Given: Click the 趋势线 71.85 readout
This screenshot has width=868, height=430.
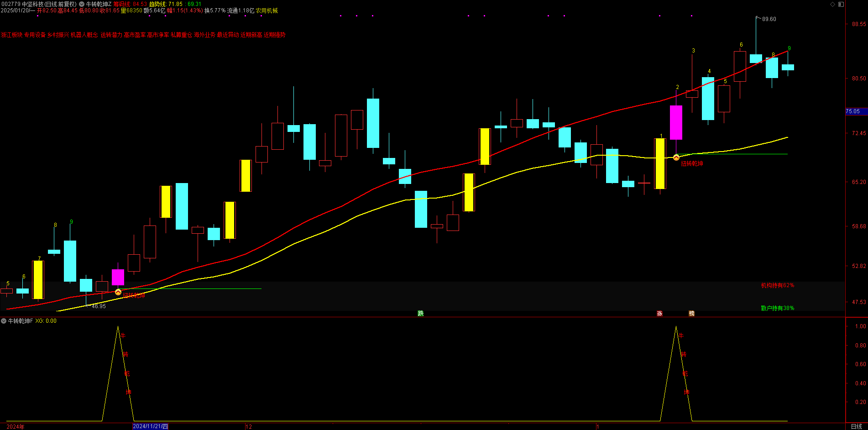Looking at the screenshot, I should (x=166, y=4).
